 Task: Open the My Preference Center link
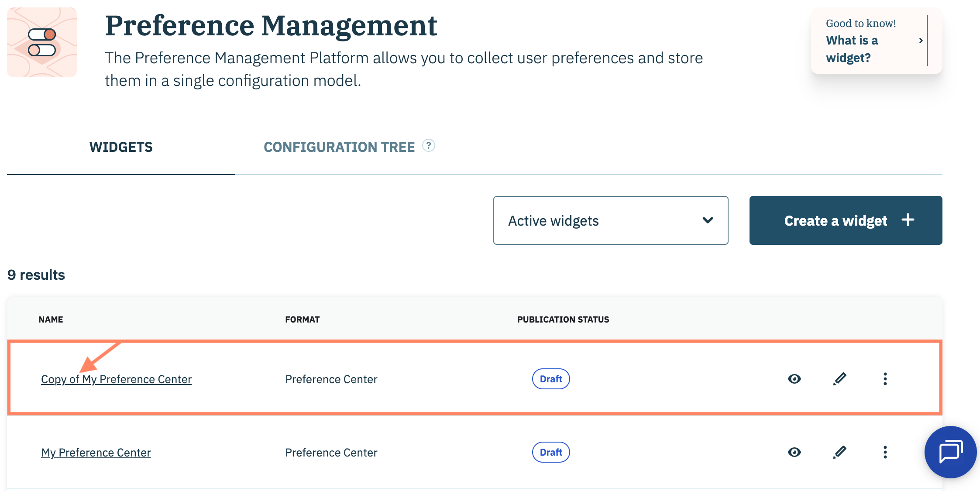coord(96,453)
